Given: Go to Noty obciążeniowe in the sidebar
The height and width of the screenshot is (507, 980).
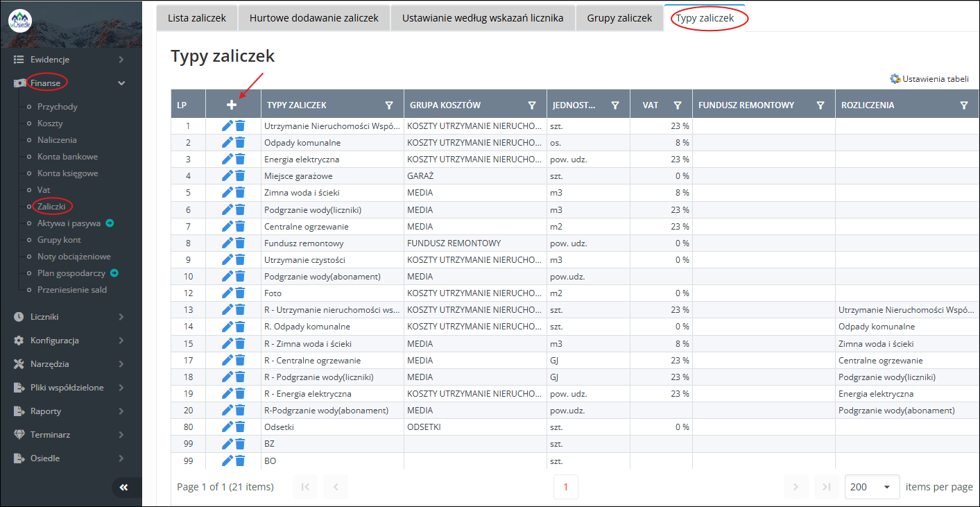Looking at the screenshot, I should click(74, 257).
